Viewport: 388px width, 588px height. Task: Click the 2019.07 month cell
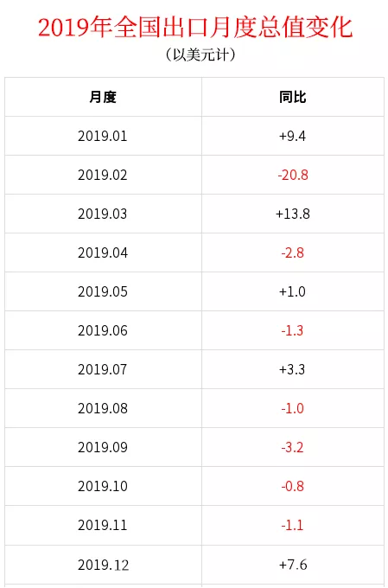[x=103, y=369]
